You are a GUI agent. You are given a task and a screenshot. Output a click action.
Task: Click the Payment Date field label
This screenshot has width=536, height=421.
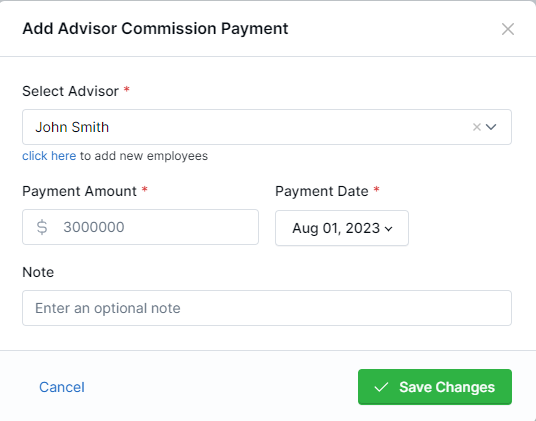click(x=322, y=191)
